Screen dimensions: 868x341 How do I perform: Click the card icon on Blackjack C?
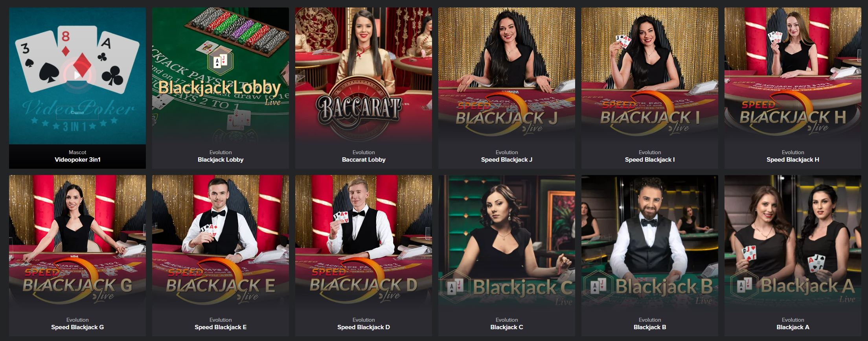[x=456, y=287]
